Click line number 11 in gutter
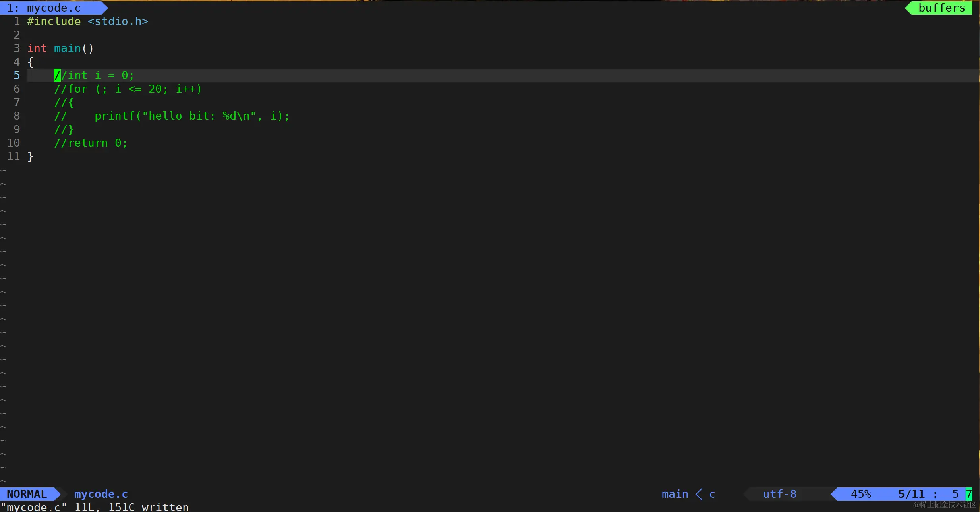Image resolution: width=980 pixels, height=512 pixels. pyautogui.click(x=14, y=156)
